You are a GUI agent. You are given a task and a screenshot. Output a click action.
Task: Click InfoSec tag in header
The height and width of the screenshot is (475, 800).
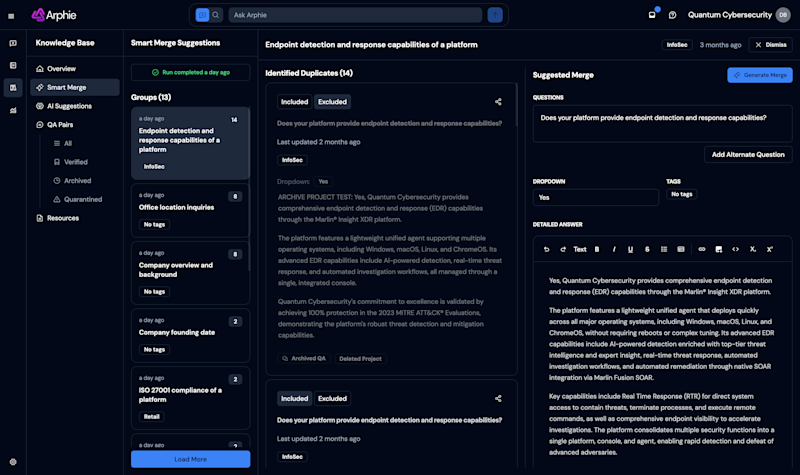(x=677, y=45)
